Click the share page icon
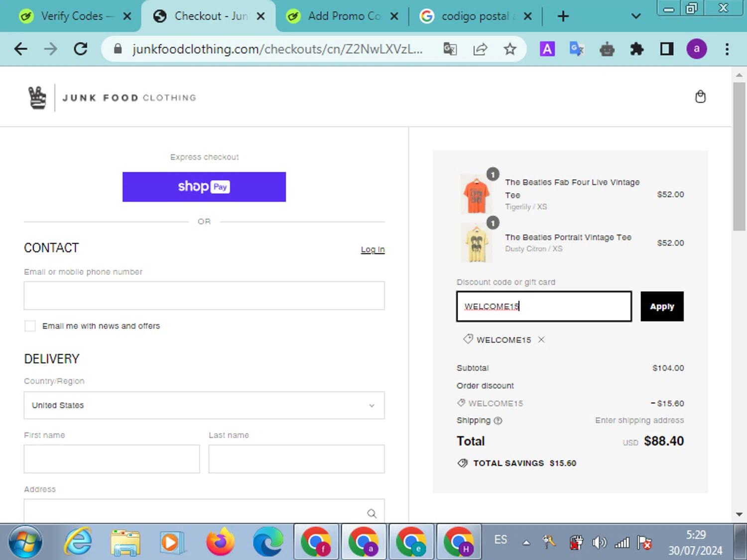The height and width of the screenshot is (560, 747). pyautogui.click(x=480, y=49)
